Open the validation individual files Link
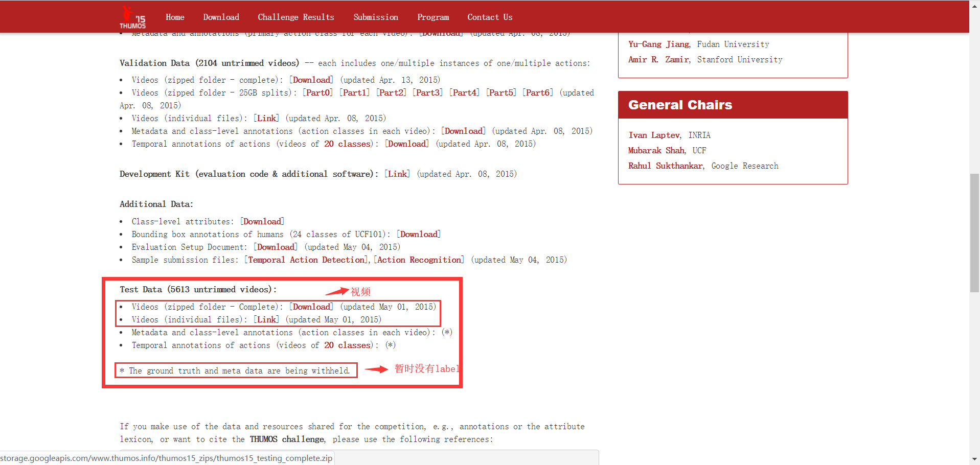Viewport: 980px width, 465px height. coord(267,119)
